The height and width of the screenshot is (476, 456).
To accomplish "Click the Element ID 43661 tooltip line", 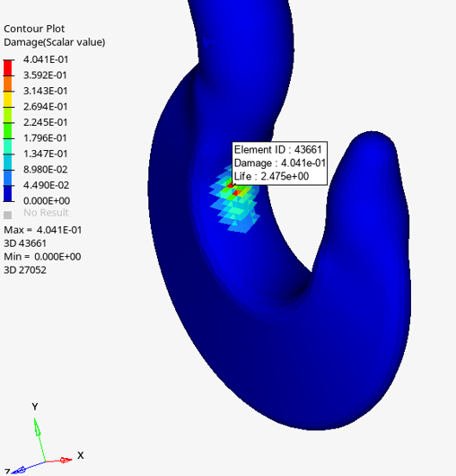I will click(x=278, y=150).
